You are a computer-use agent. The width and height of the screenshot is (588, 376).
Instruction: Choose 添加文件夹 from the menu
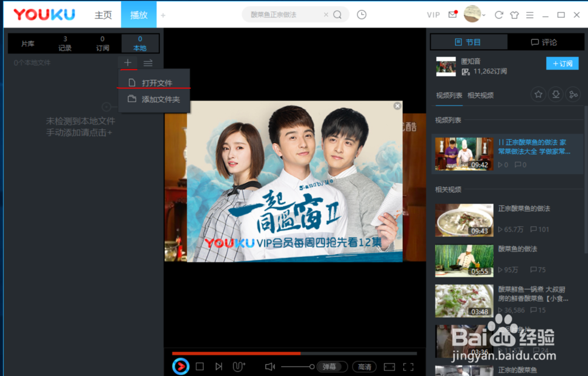pyautogui.click(x=154, y=99)
